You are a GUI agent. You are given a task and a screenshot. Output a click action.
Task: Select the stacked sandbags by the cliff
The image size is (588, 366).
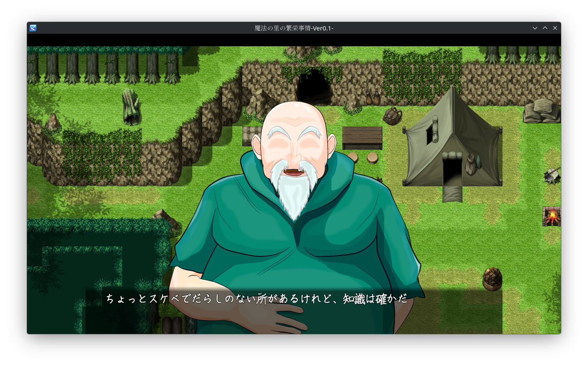point(542,111)
